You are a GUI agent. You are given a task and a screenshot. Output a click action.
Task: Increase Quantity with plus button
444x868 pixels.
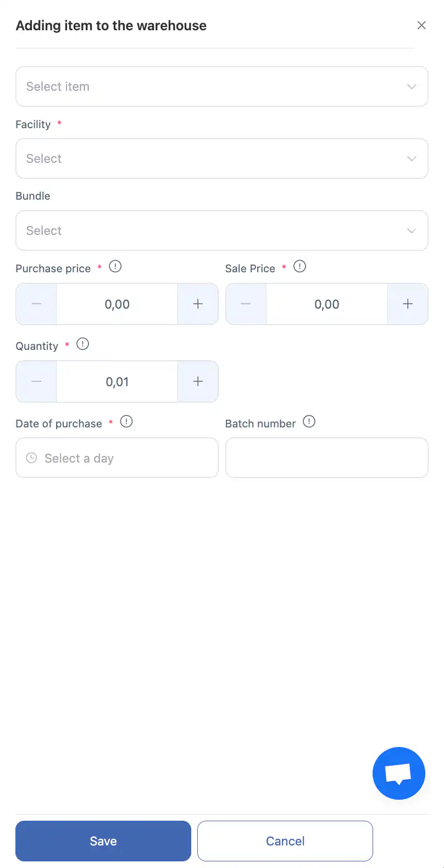click(198, 382)
